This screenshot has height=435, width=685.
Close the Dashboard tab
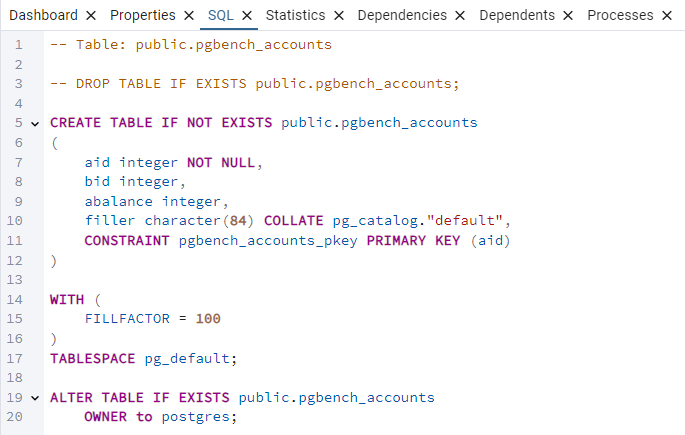[x=92, y=16]
